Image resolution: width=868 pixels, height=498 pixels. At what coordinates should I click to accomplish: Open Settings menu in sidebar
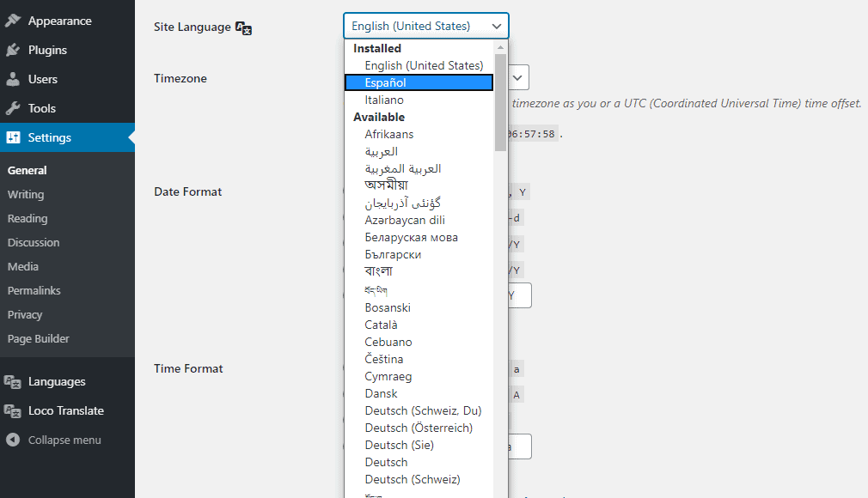click(x=67, y=137)
